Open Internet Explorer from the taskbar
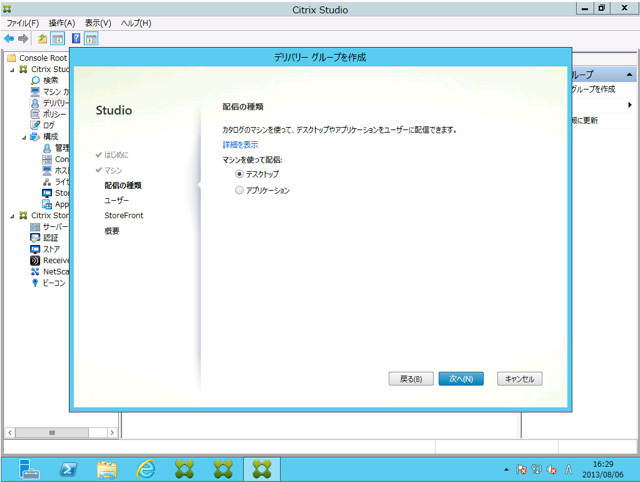This screenshot has width=640, height=482. pyautogui.click(x=146, y=469)
